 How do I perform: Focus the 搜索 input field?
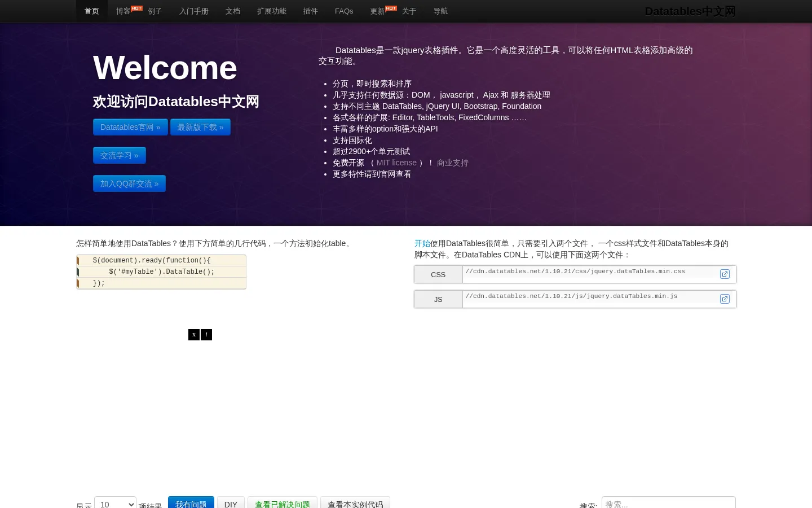pos(669,503)
